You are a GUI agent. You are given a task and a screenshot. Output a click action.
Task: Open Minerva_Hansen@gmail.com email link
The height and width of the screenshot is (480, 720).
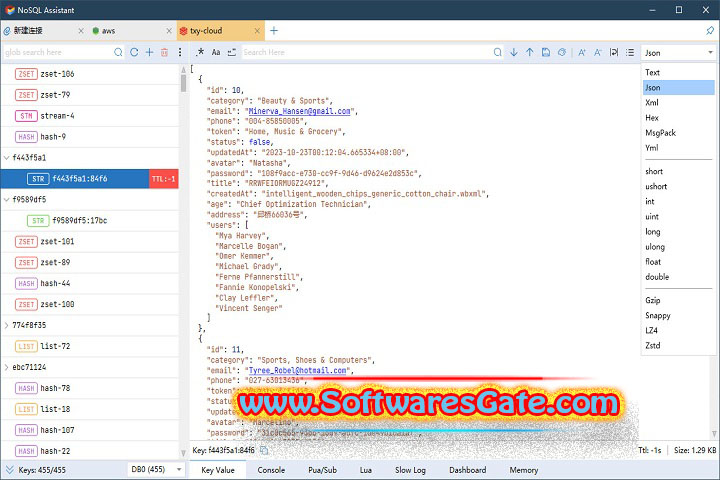(x=299, y=111)
